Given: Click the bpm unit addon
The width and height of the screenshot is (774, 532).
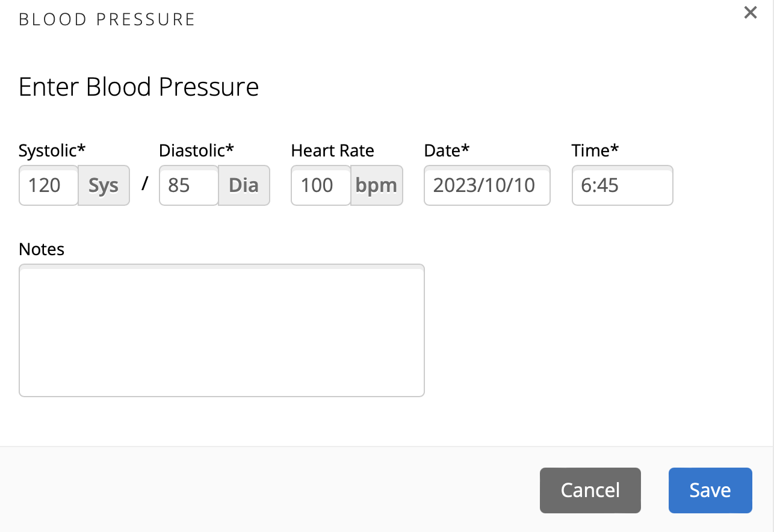Looking at the screenshot, I should [x=376, y=185].
